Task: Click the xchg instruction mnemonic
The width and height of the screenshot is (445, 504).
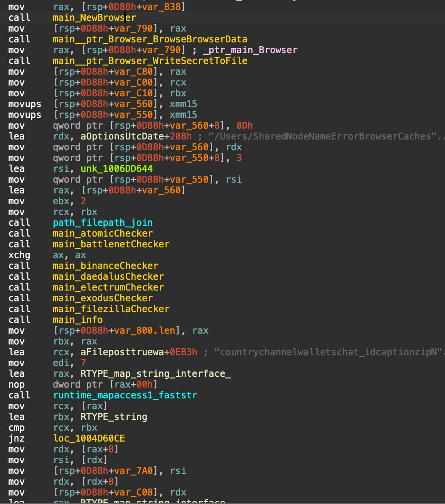Action: (19, 255)
